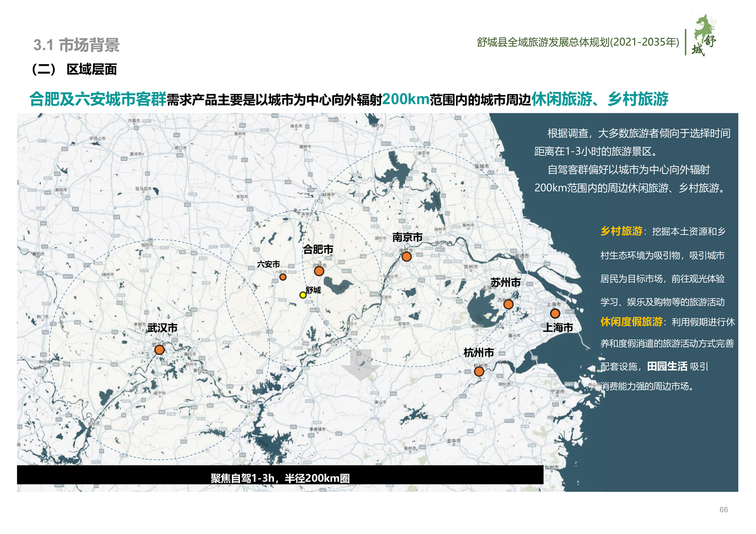This screenshot has height=534, width=756.
Task: Select page number 66 in the corner
Action: click(723, 509)
